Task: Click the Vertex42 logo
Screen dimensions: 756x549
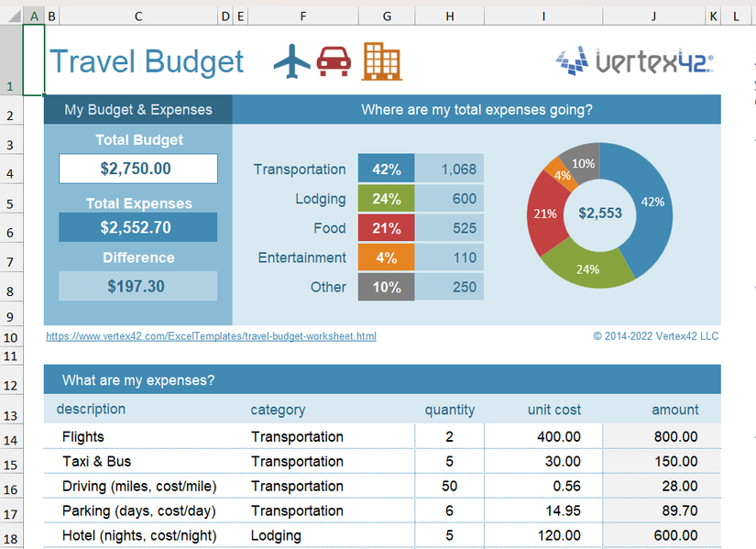Action: pos(634,61)
